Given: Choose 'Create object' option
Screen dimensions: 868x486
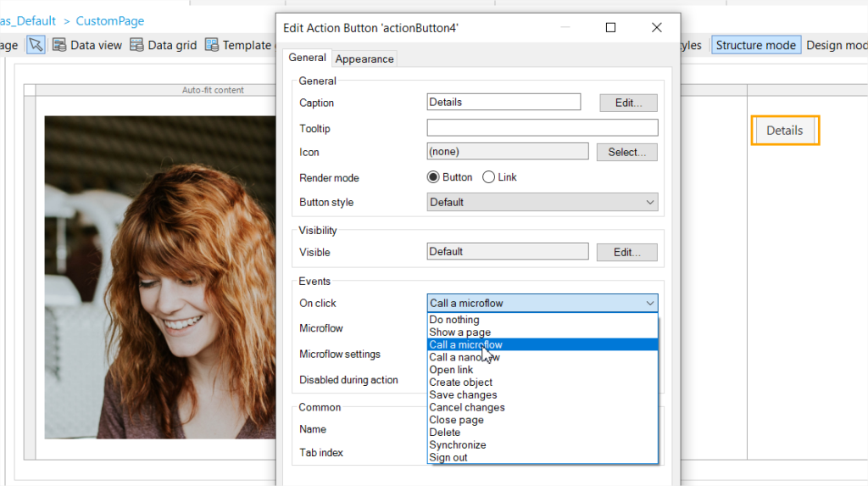Looking at the screenshot, I should point(542,383).
